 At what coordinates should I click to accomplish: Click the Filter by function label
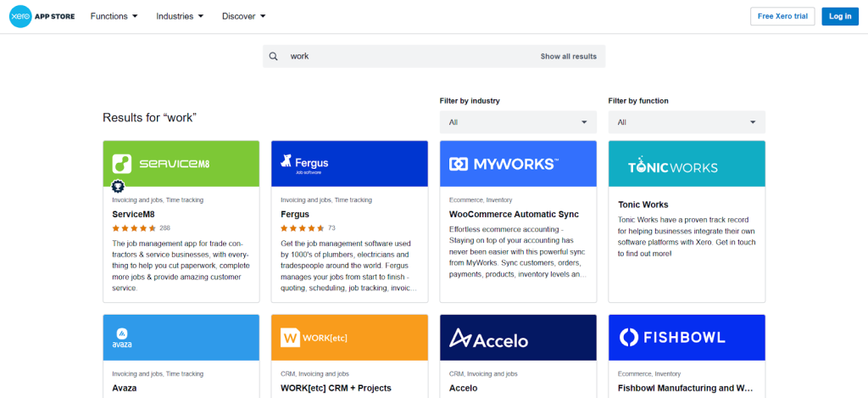(x=638, y=101)
